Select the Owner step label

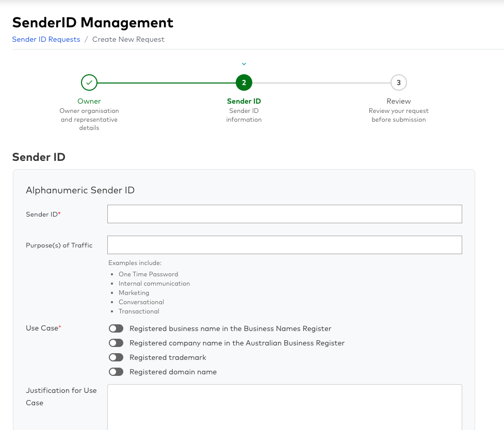[x=89, y=101]
